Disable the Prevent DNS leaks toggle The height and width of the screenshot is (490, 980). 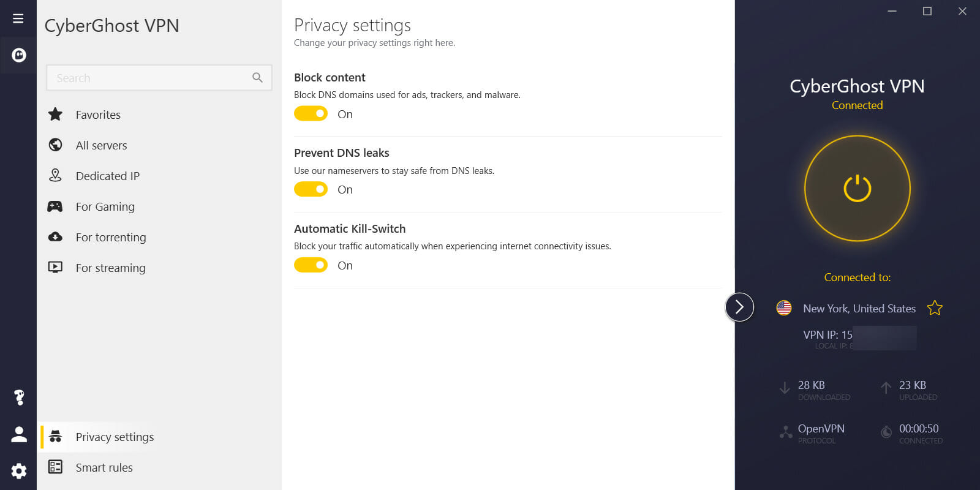[311, 189]
